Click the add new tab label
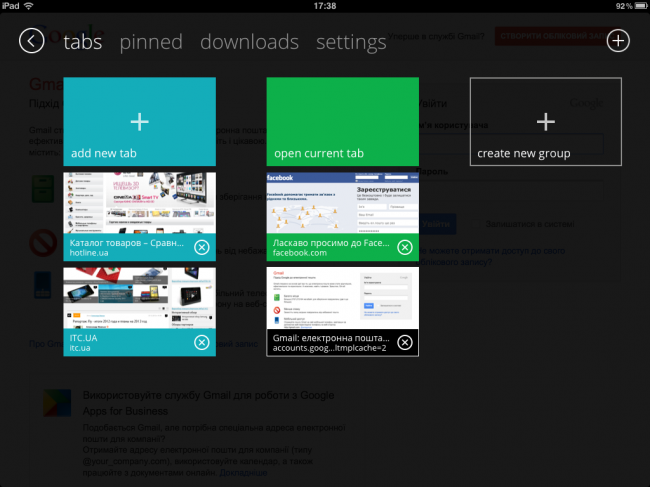 (x=104, y=153)
